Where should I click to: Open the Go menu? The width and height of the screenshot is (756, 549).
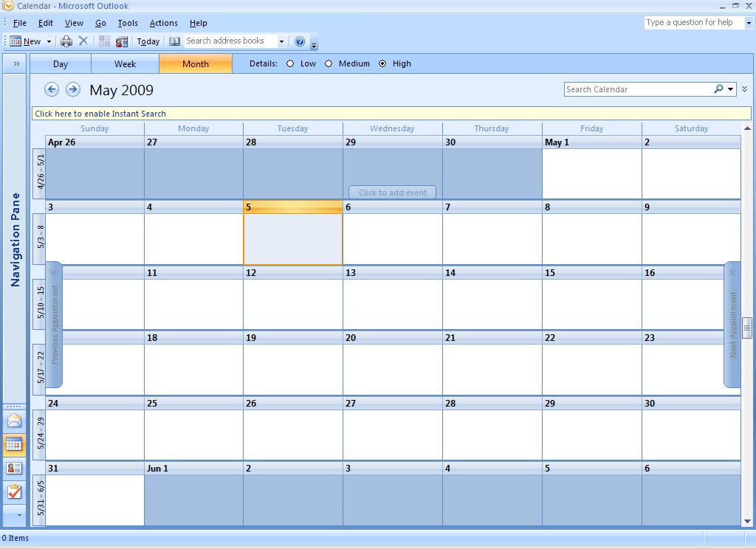100,23
